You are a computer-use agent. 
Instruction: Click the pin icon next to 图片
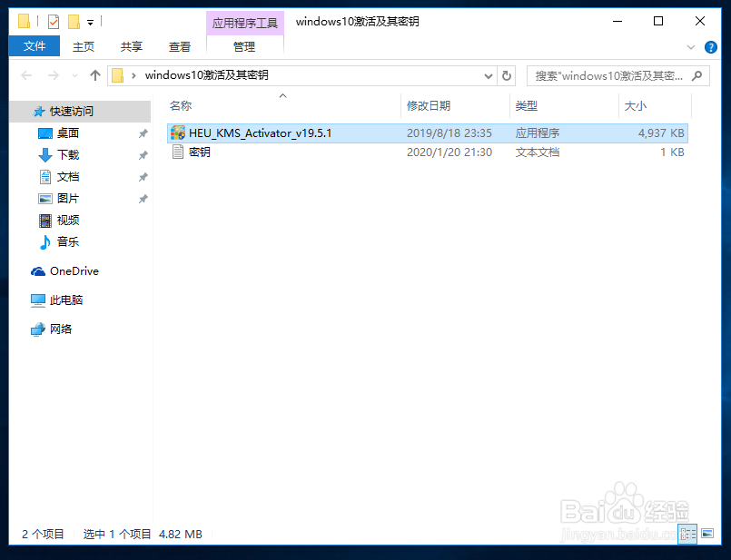pos(143,199)
